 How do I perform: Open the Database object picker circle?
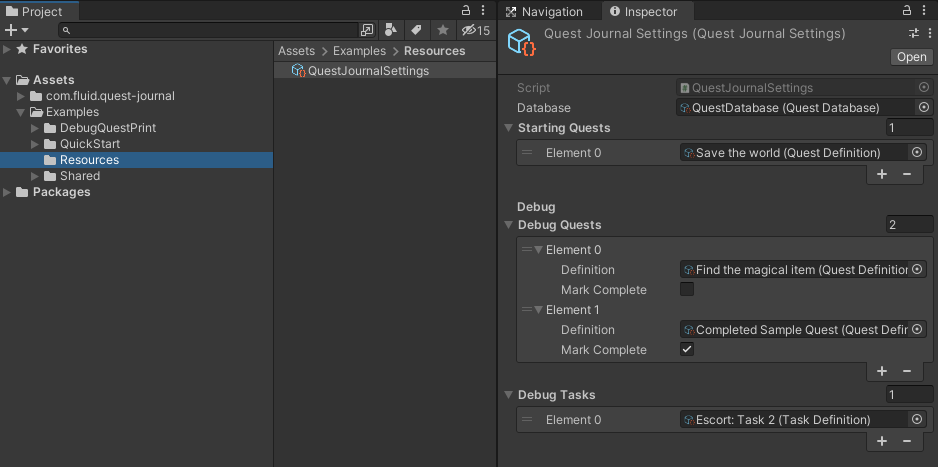pos(924,108)
